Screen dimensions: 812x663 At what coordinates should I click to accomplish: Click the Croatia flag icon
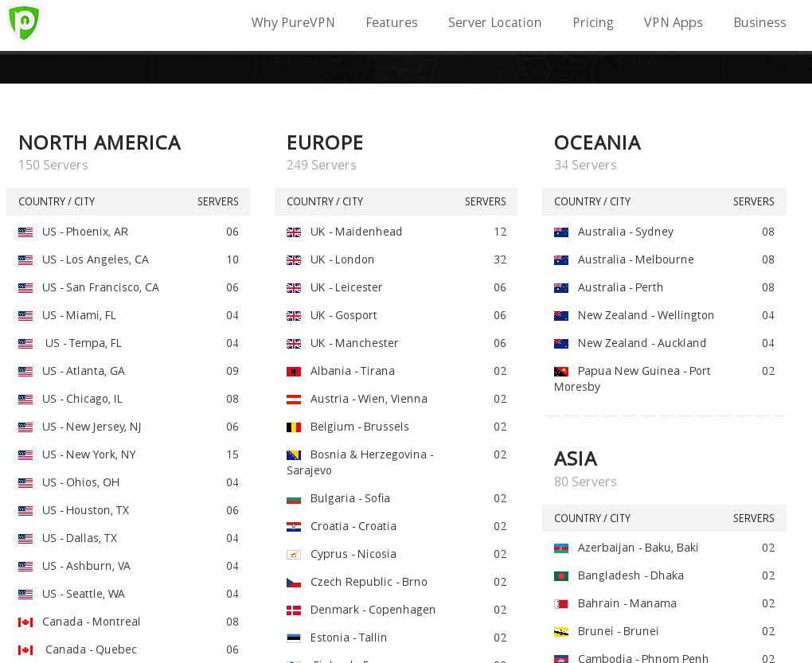coord(294,527)
